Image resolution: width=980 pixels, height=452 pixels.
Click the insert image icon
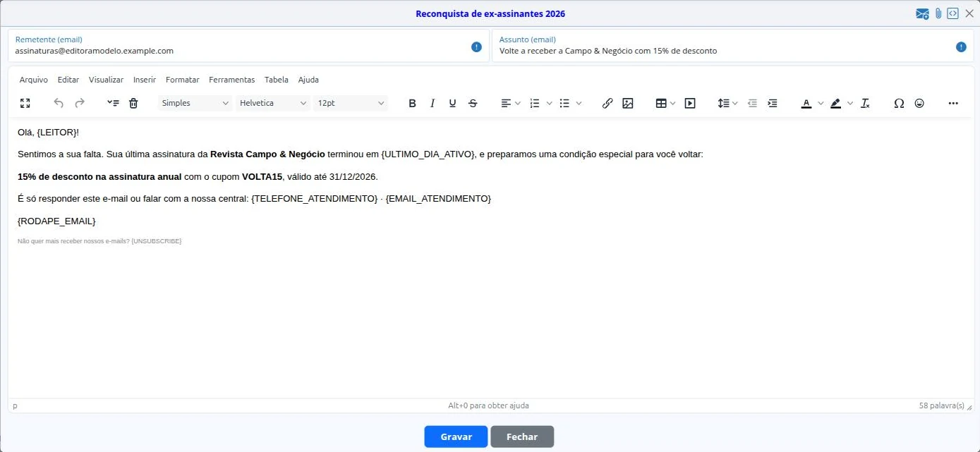coord(628,103)
